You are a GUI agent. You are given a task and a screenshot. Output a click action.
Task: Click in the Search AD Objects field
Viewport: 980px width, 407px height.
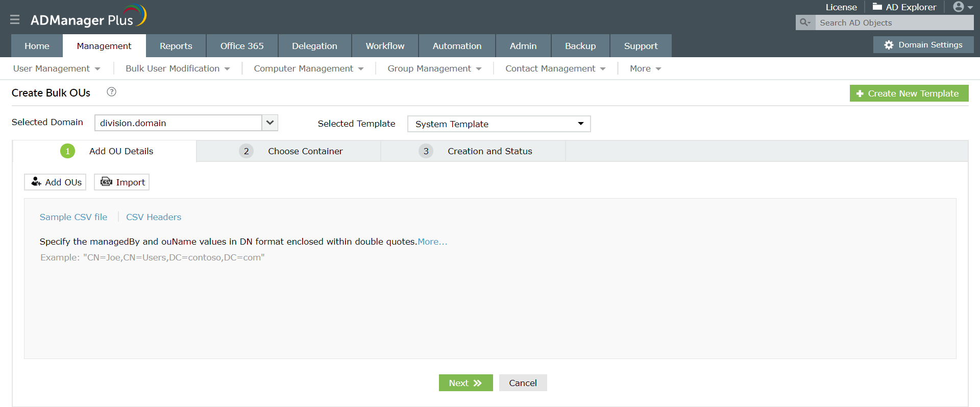(893, 22)
